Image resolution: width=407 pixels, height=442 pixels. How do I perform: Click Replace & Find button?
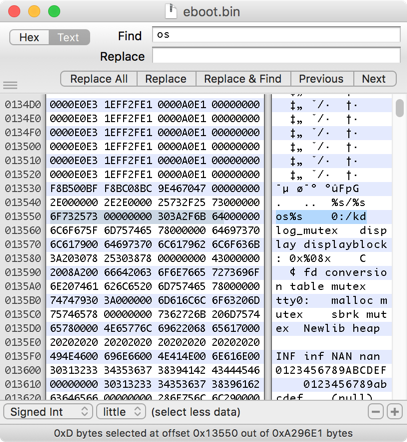243,79
